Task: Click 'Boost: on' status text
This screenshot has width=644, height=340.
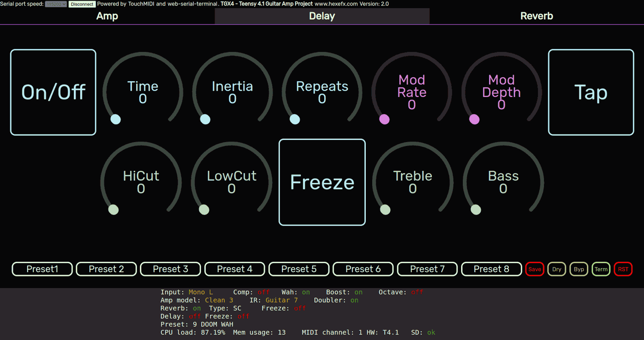Action: pos(344,292)
